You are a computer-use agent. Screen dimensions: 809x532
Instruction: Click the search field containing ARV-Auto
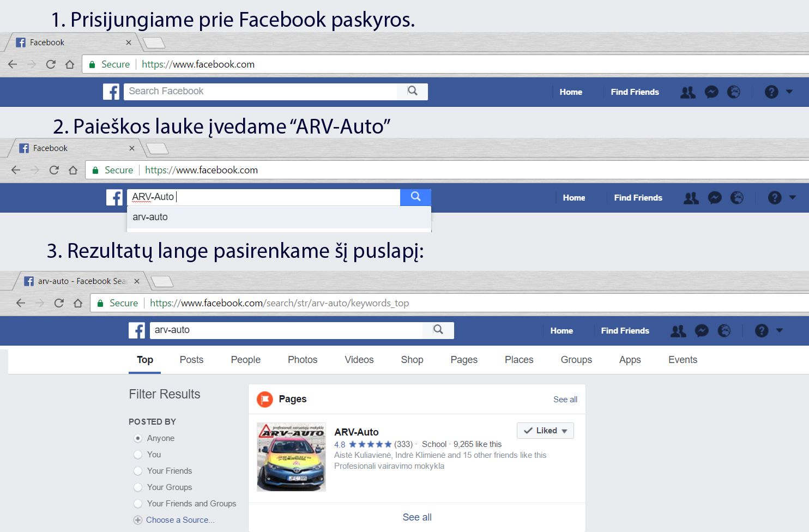click(x=264, y=197)
